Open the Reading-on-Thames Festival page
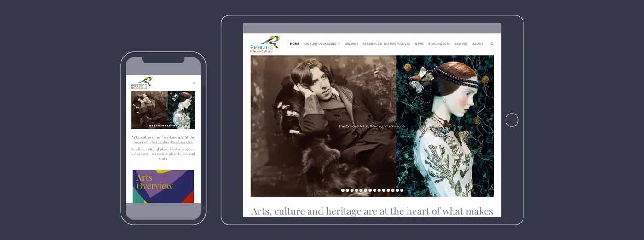 click(386, 44)
